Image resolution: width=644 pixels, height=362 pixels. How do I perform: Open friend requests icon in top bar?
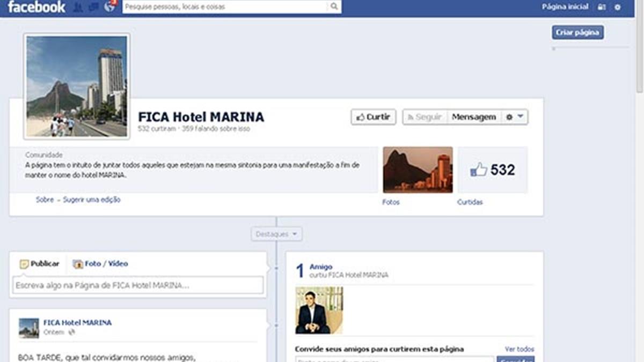tap(78, 8)
